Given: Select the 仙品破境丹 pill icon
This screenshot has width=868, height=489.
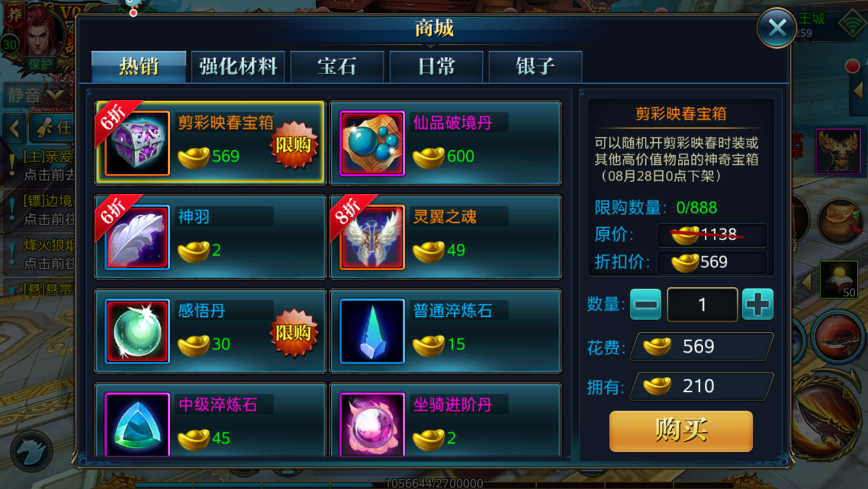Looking at the screenshot, I should tap(372, 143).
